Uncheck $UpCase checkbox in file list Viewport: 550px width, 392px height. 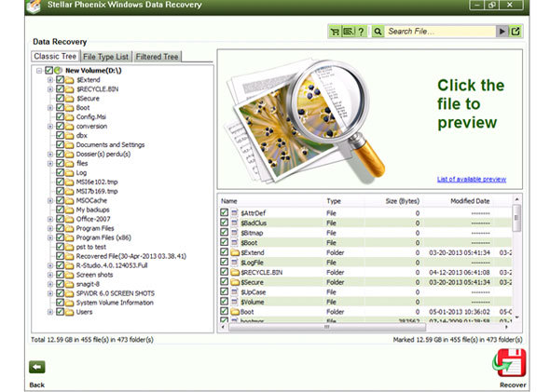tap(224, 291)
